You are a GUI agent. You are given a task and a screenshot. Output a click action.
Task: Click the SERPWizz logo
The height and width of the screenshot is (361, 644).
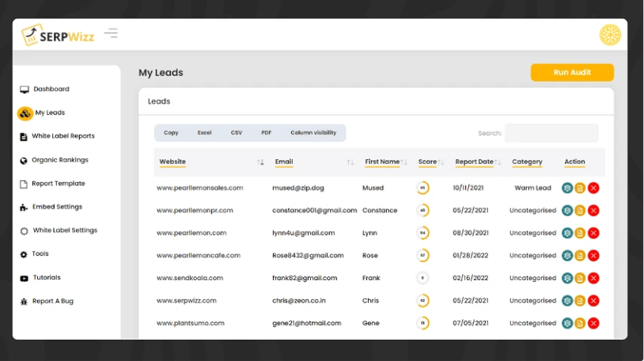pos(58,35)
